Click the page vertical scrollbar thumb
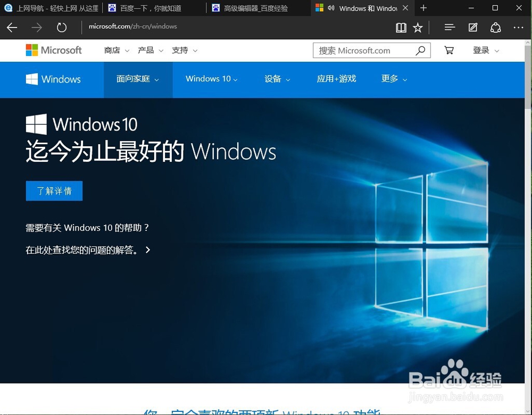This screenshot has width=532, height=415. tap(528, 77)
